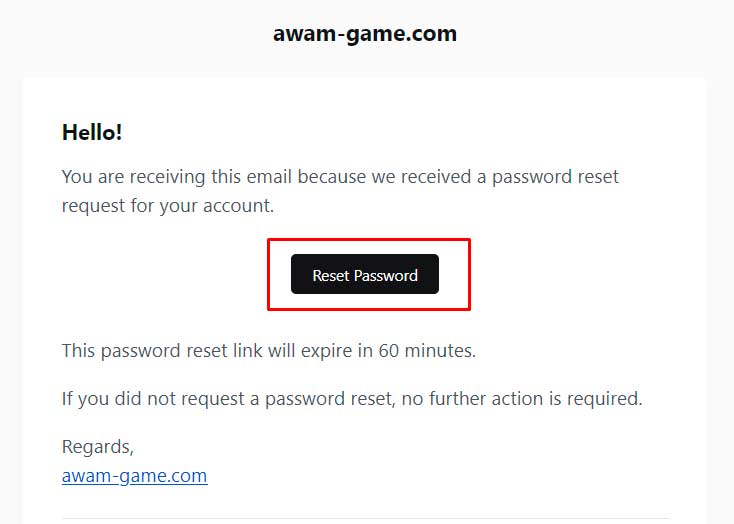The height and width of the screenshot is (524, 734).
Task: Click the Regards sign-off text
Action: click(97, 446)
